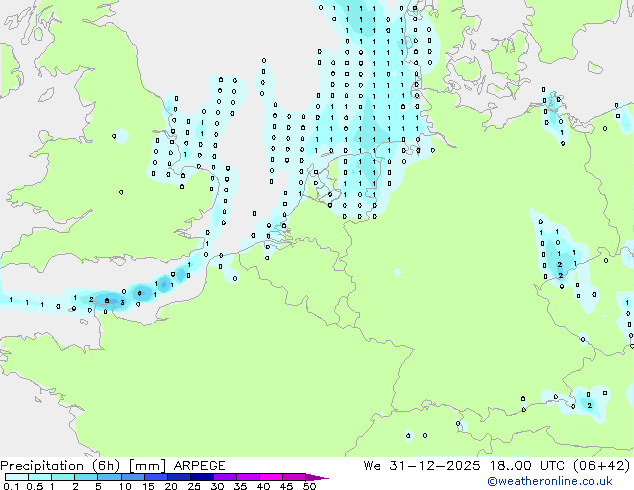Click the '[mm]' unit label
This screenshot has width=634, height=490.
click(148, 466)
